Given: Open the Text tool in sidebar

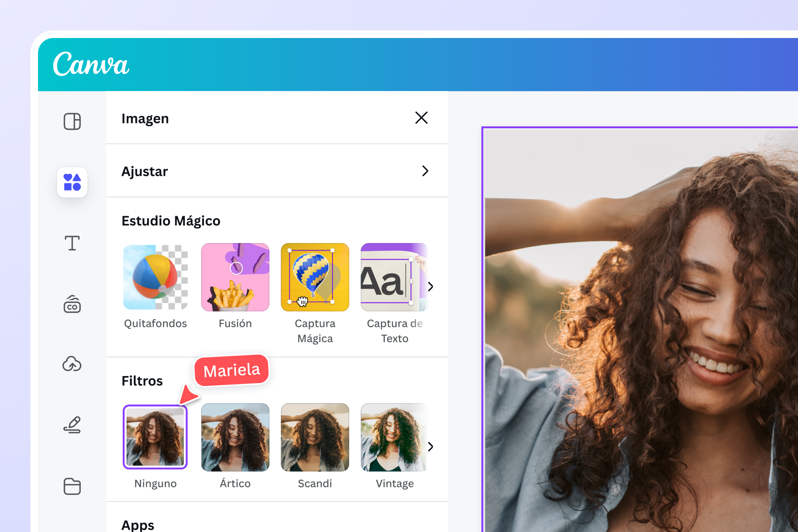Looking at the screenshot, I should coord(72,243).
